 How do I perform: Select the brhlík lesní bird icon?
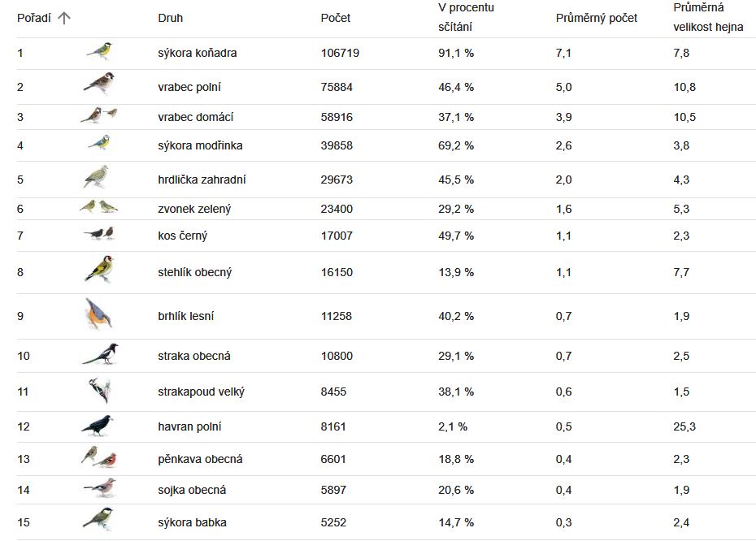[98, 314]
